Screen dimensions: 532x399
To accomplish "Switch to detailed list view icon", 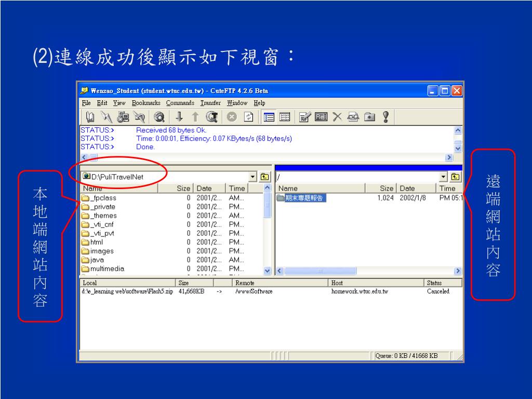I will pos(285,117).
